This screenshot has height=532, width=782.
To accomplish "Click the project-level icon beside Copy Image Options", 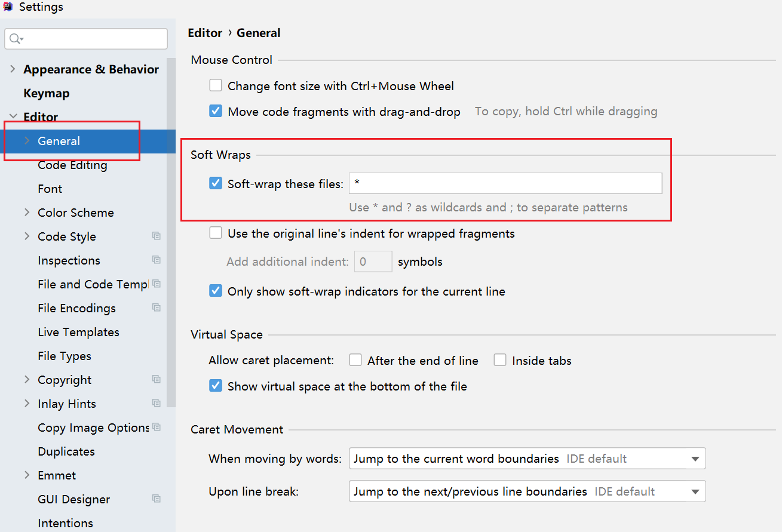I will click(157, 427).
